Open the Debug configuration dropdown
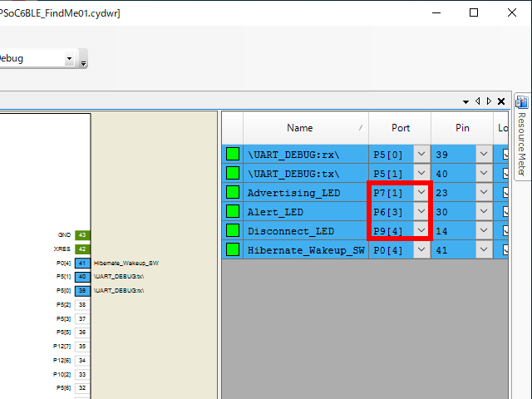 pos(69,58)
